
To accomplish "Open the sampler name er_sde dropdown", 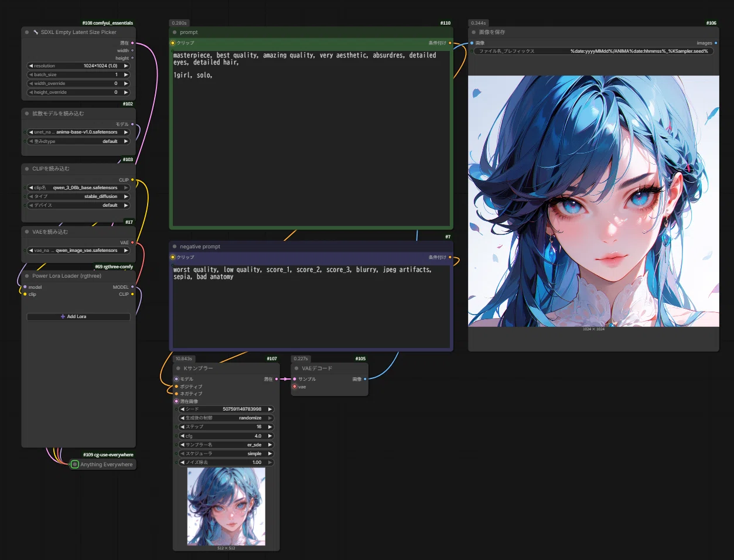I will click(226, 445).
